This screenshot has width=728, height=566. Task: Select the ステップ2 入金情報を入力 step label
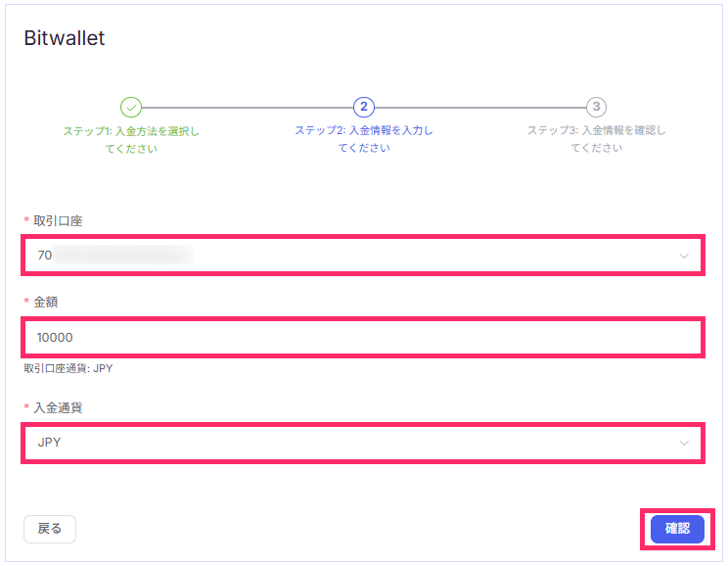[x=364, y=139]
